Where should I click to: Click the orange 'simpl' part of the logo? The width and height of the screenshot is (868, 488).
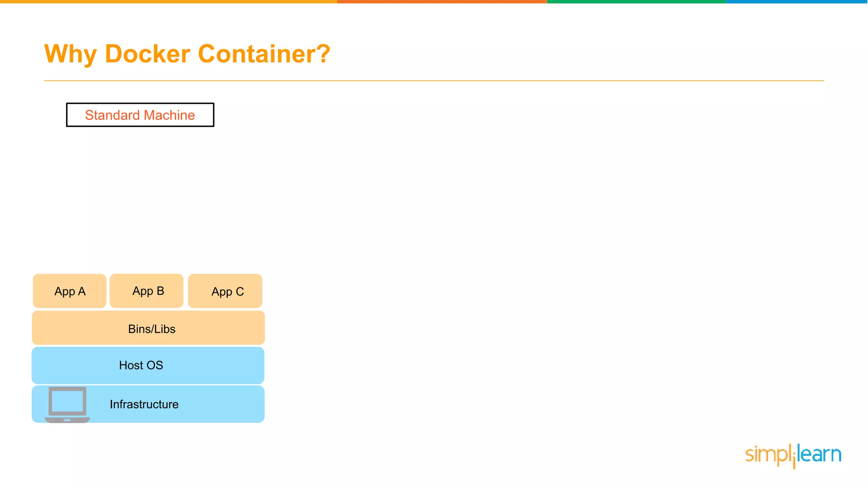(767, 455)
